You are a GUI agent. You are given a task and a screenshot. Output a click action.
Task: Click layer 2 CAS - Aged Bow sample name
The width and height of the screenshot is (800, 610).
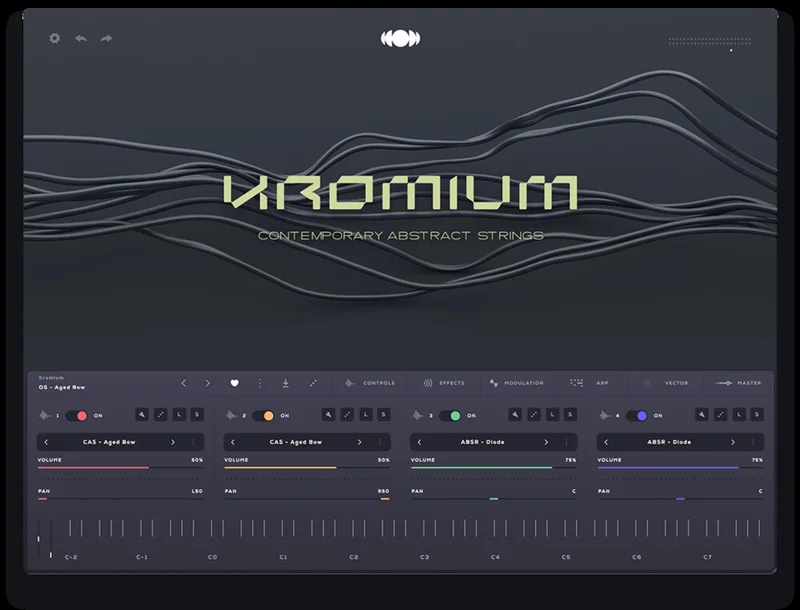[296, 442]
